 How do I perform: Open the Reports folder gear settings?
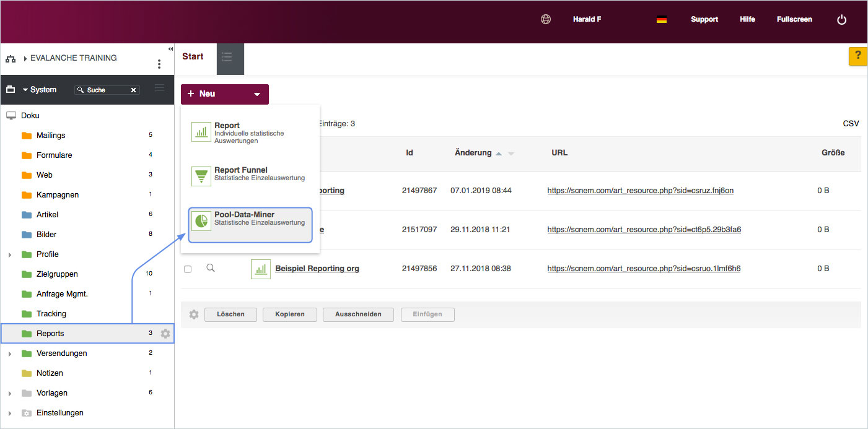point(165,334)
